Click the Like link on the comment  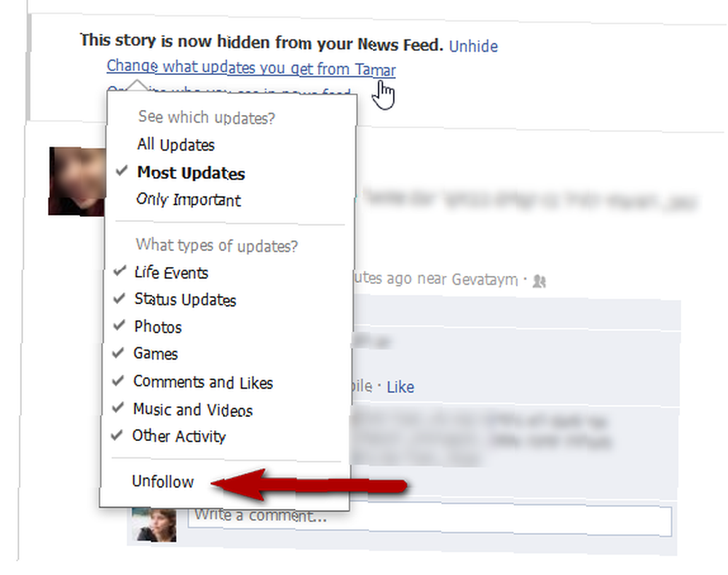[400, 386]
